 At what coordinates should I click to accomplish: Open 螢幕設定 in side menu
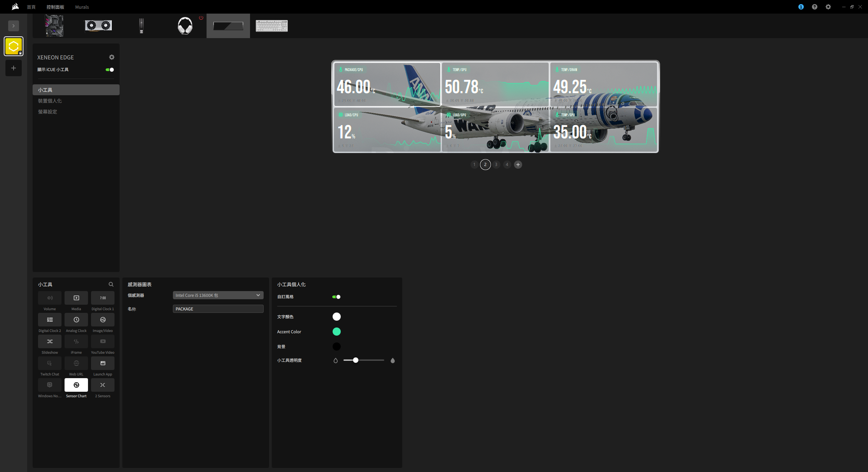[x=48, y=112]
